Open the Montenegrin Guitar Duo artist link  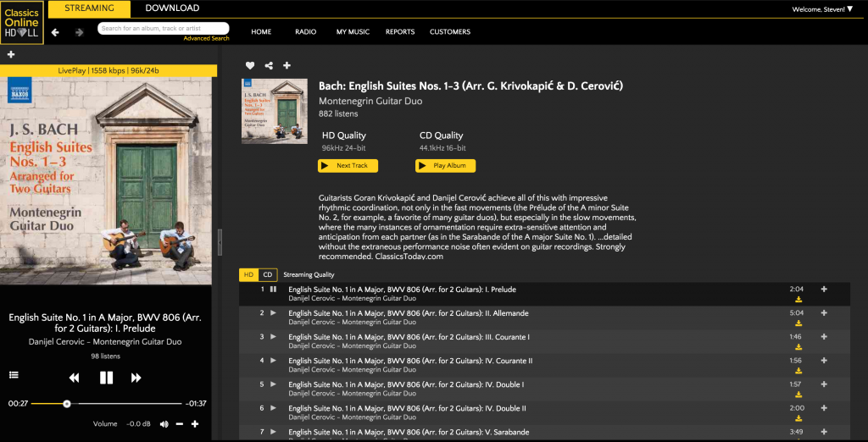(370, 102)
